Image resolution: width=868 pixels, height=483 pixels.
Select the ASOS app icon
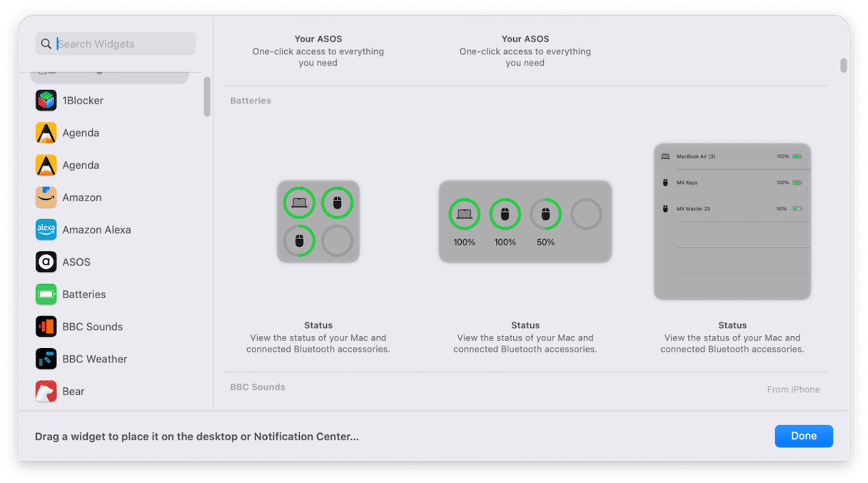coord(46,262)
